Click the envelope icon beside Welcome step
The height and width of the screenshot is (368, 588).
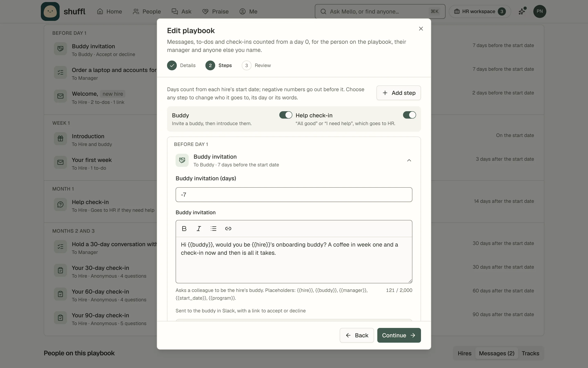click(x=60, y=96)
